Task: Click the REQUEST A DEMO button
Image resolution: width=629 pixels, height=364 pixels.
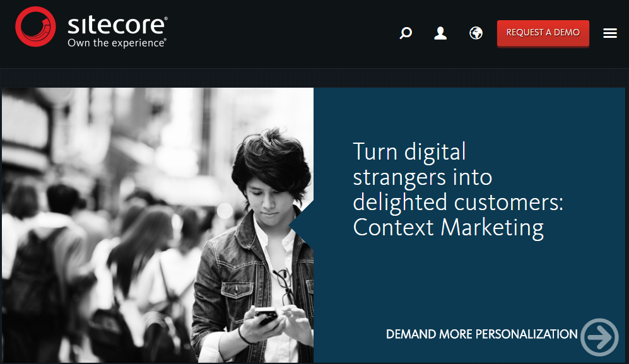Action: click(543, 33)
